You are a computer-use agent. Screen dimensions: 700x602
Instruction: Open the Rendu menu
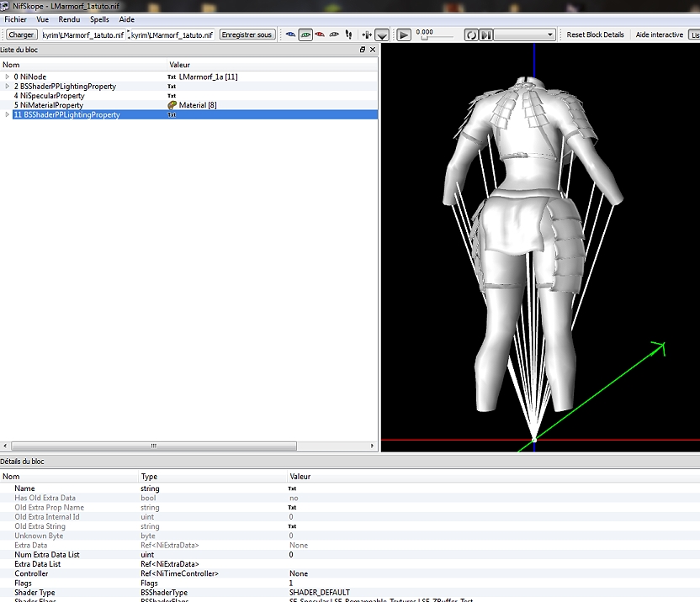coord(69,19)
